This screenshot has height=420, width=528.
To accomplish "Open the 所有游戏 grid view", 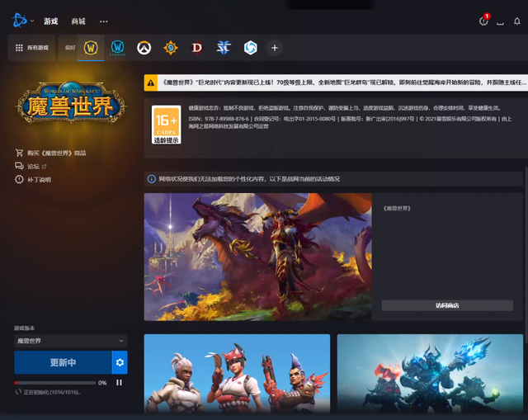I will [31, 48].
